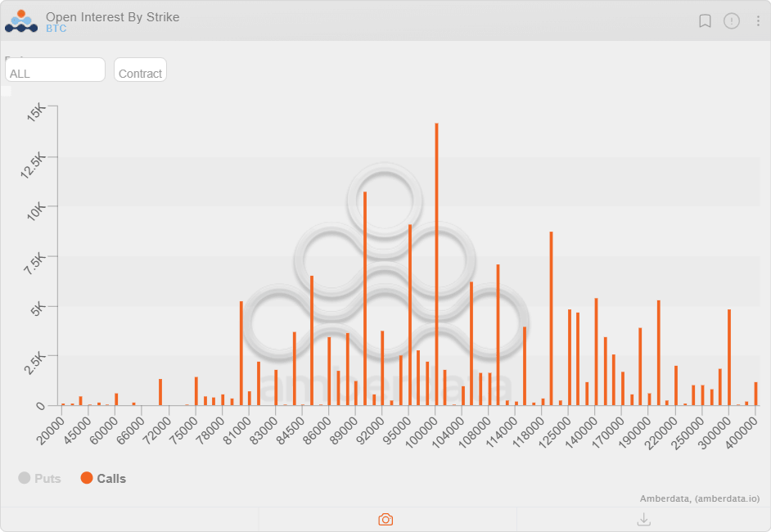Viewport: 771px width, 532px height.
Task: Click the Amberdata logo
Action: click(20, 20)
